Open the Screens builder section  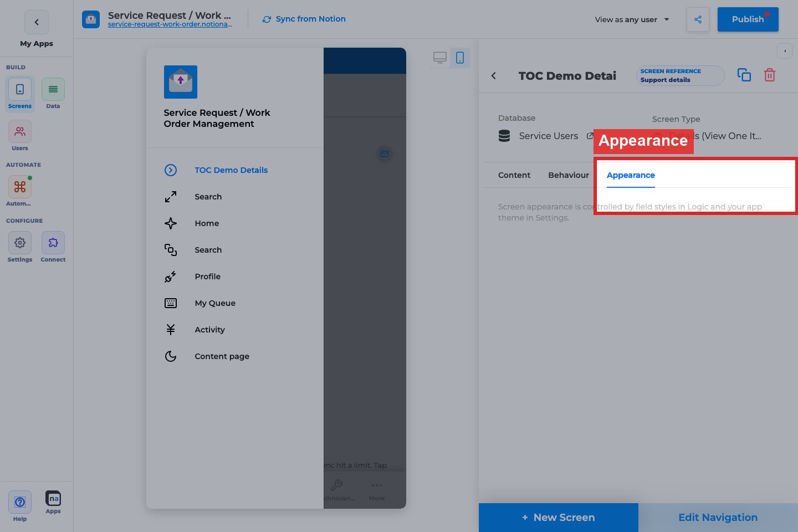tap(20, 94)
